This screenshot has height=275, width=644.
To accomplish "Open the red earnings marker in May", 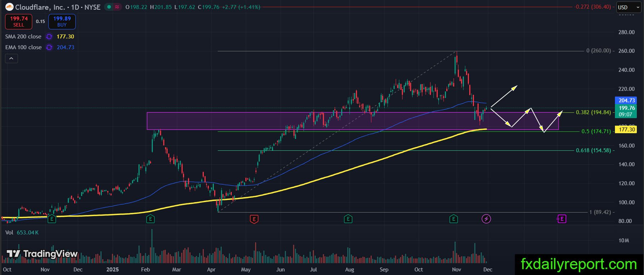I will tap(254, 219).
